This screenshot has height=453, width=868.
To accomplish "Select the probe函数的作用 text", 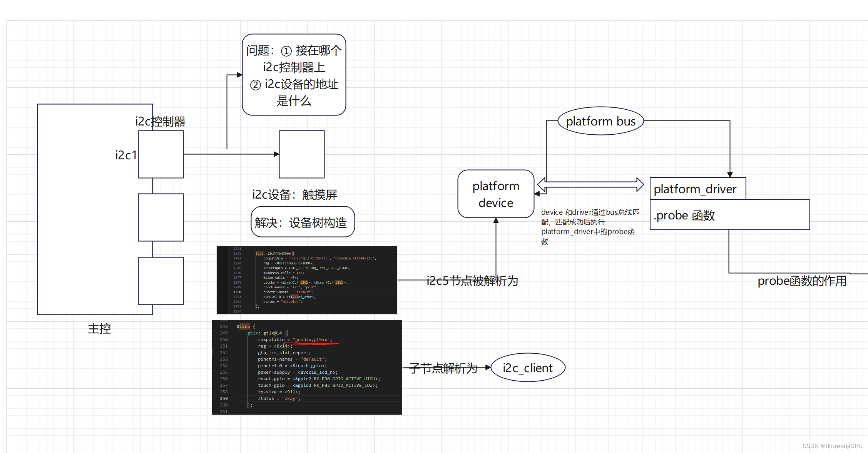I will [802, 281].
